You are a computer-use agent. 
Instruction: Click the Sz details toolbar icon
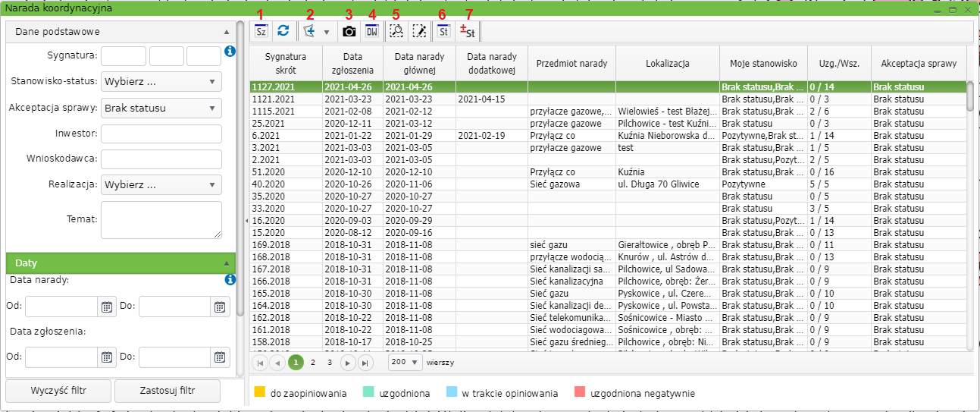pos(261,31)
